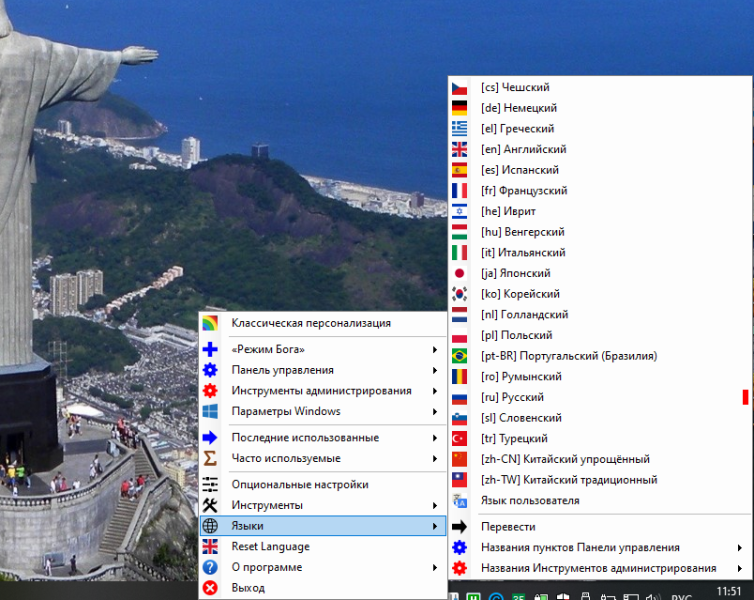Select Перевести in the language submenu
Screen dimensions: 754x600
pyautogui.click(x=600, y=527)
